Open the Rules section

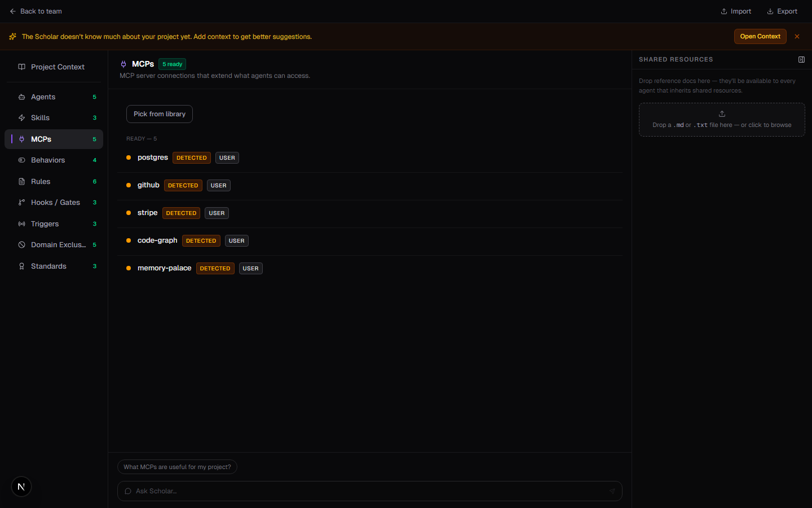(x=54, y=182)
